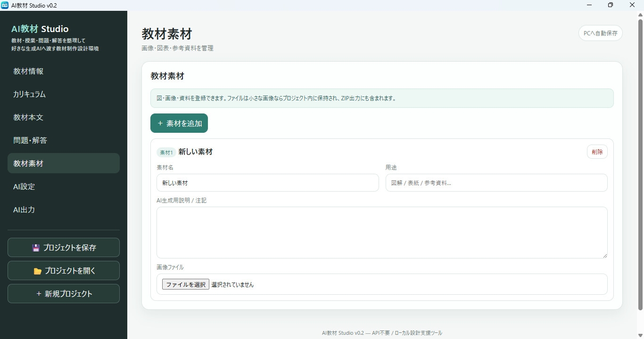Click the AI教材 Studio app icon in title bar

coord(5,5)
